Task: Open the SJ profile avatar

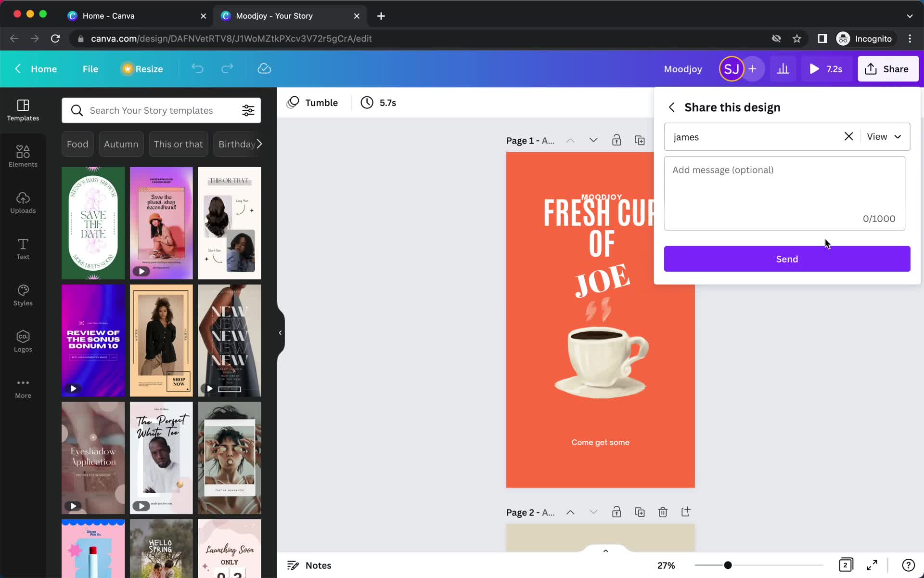Action: tap(731, 69)
